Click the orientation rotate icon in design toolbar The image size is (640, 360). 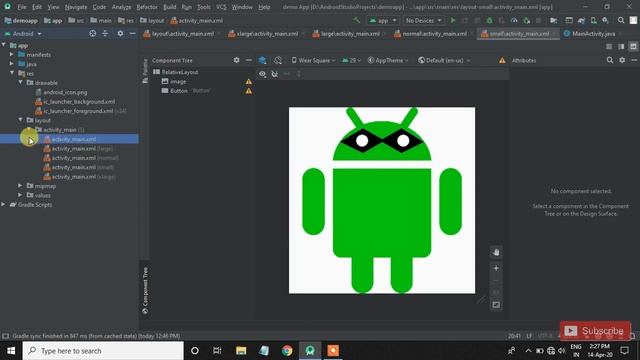pos(278,60)
